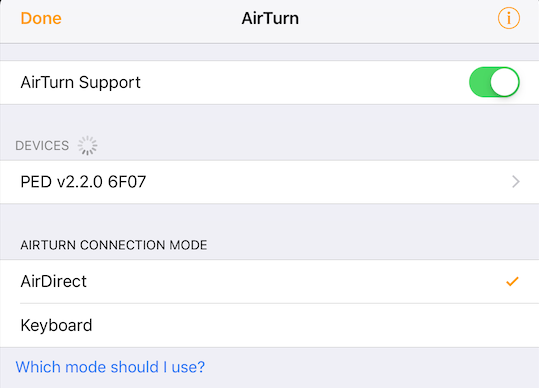Tap the PED v2.2.0 6F07 device name text

tap(83, 182)
